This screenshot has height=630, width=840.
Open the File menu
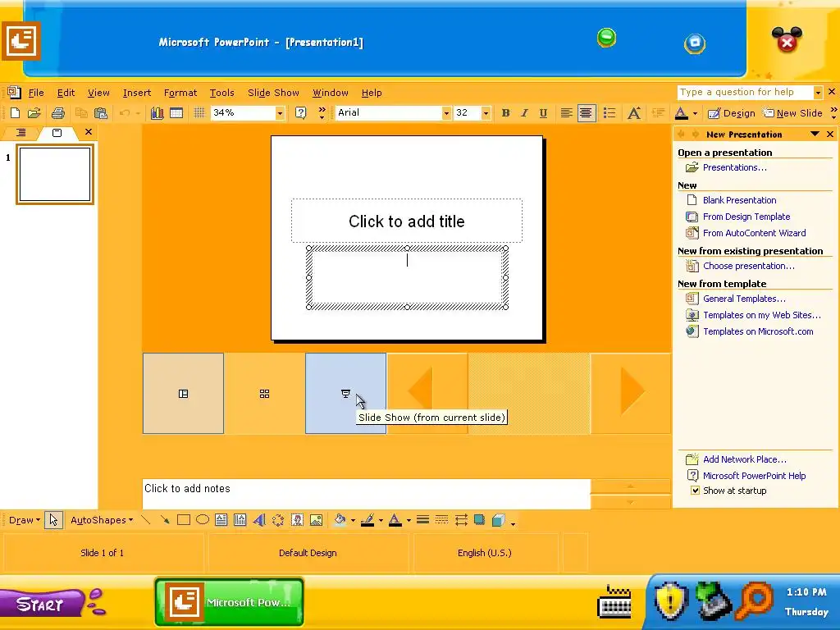[36, 93]
